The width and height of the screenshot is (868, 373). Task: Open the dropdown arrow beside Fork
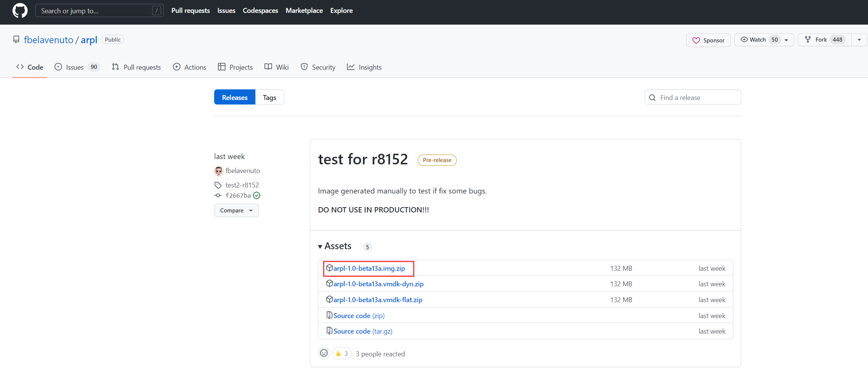[x=859, y=40]
